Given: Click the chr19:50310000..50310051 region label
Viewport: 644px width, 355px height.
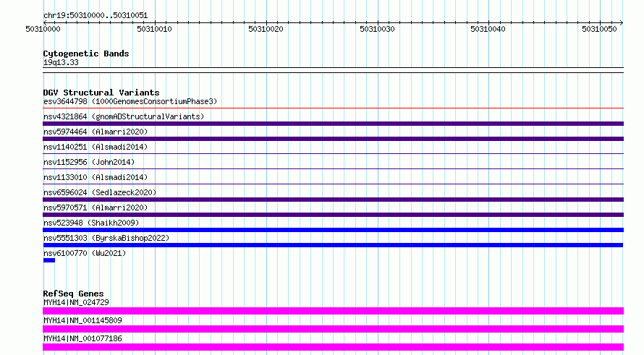Looking at the screenshot, I should 96,15.
